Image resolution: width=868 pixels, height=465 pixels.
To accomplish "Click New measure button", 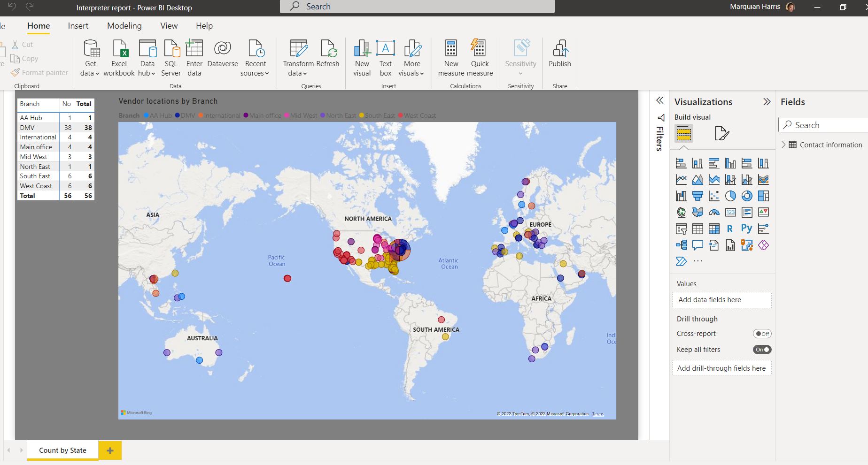I will pos(451,57).
